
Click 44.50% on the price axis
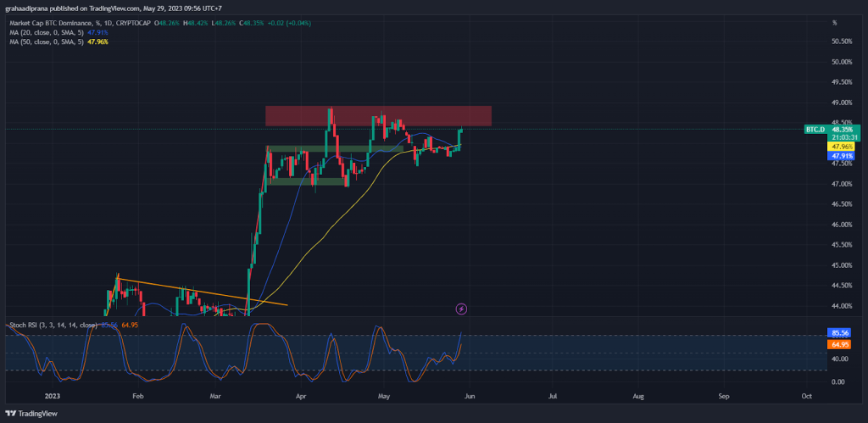coord(842,286)
